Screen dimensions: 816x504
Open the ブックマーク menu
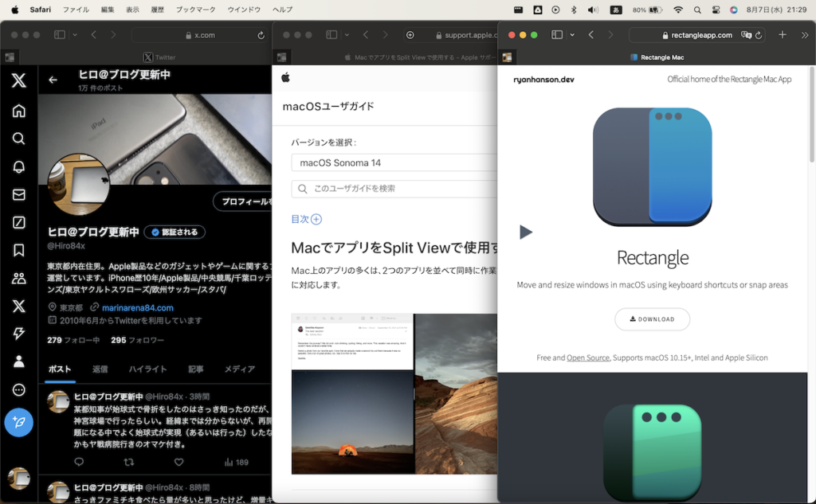(195, 10)
